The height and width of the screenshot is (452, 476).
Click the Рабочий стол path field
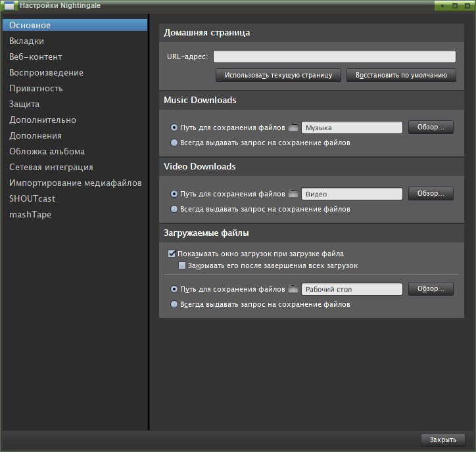tap(352, 289)
